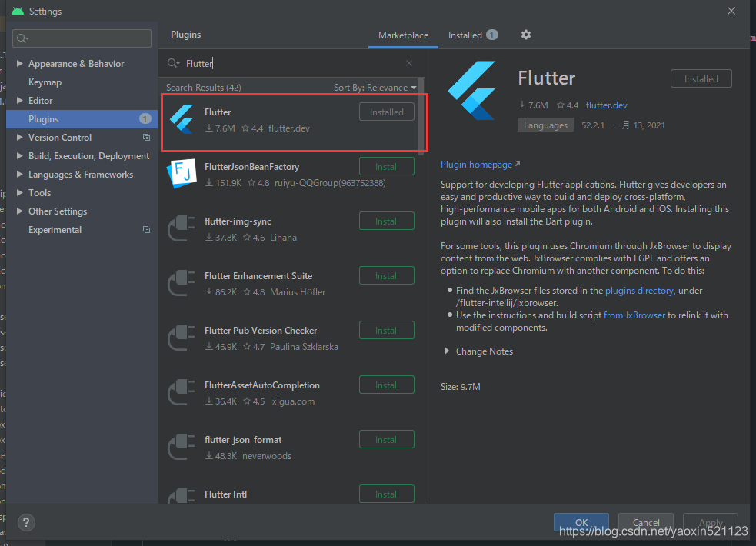Viewport: 756px width, 546px height.
Task: Expand Build, Execution, Deployment node
Action: (x=20, y=155)
